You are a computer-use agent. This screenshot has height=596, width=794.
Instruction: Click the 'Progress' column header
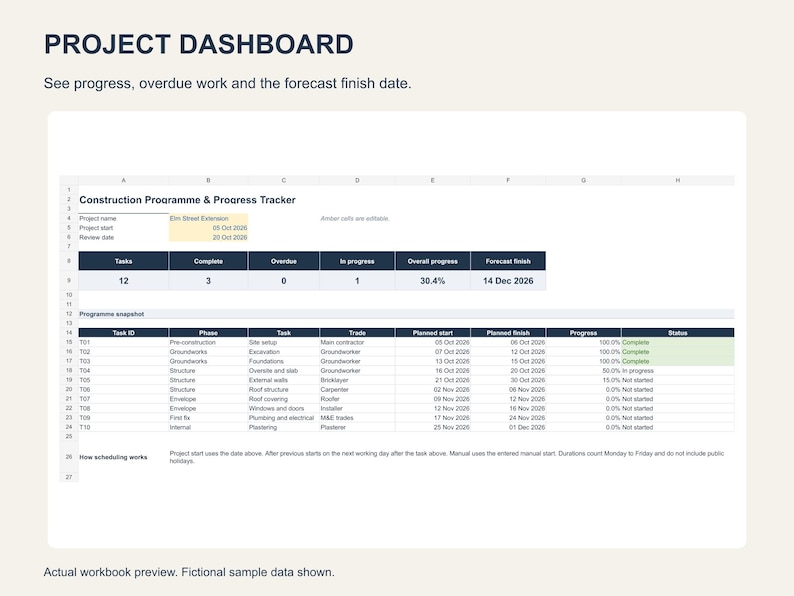(x=583, y=333)
